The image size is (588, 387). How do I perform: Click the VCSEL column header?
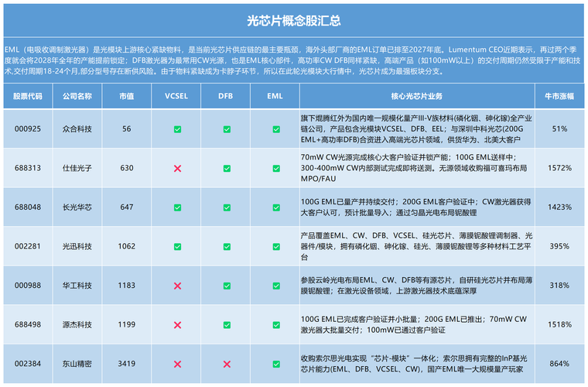click(x=176, y=97)
